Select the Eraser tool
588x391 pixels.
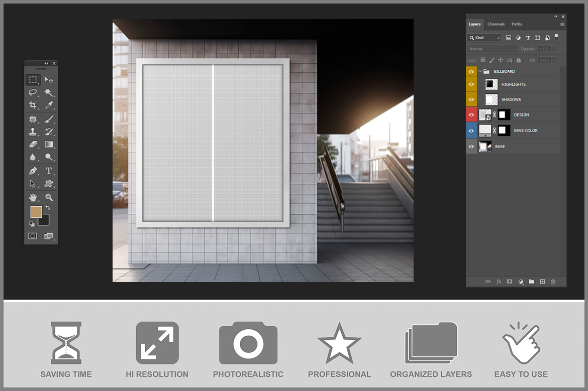point(33,145)
